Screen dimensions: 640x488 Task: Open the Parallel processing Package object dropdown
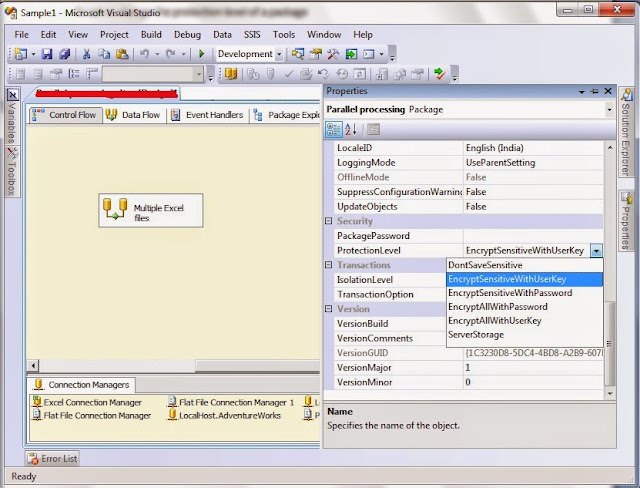[x=609, y=110]
